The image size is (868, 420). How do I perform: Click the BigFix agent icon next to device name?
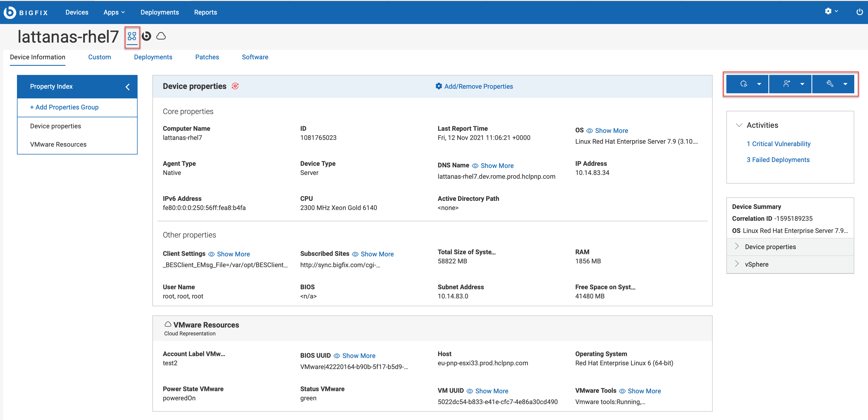[146, 36]
